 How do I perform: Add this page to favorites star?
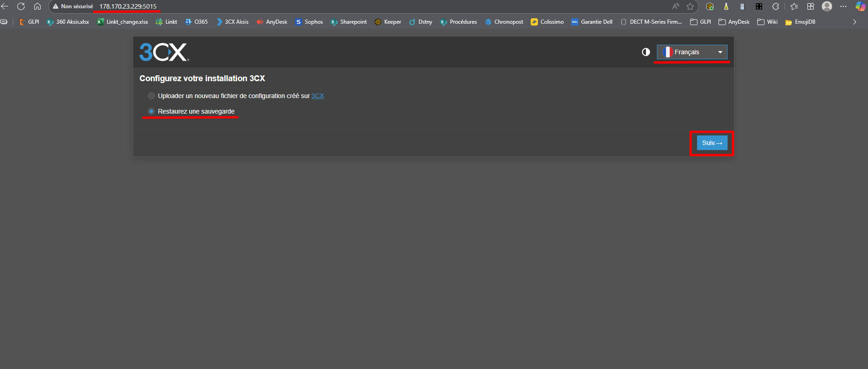coord(690,6)
